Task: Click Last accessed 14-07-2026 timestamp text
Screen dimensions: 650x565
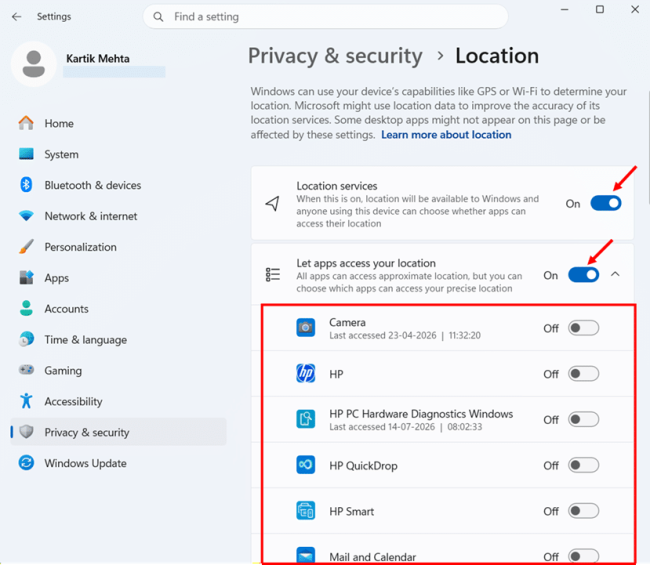Action: [x=405, y=427]
